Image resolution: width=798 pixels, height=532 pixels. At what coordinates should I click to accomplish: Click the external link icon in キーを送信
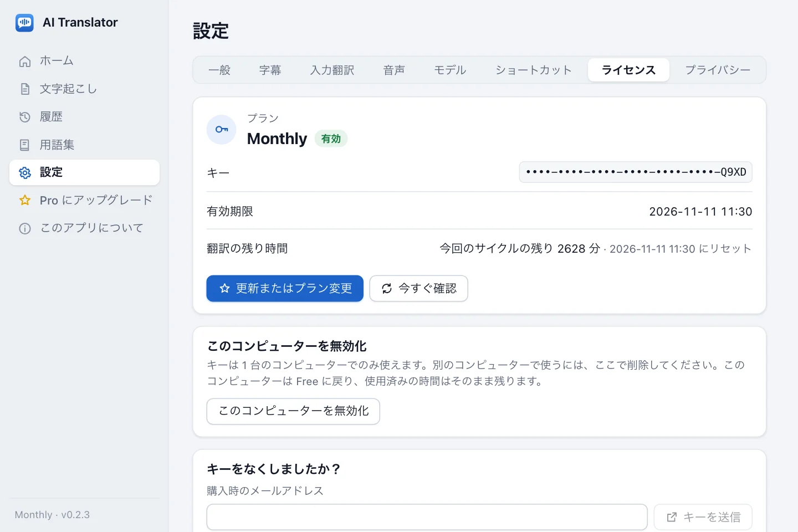(672, 517)
